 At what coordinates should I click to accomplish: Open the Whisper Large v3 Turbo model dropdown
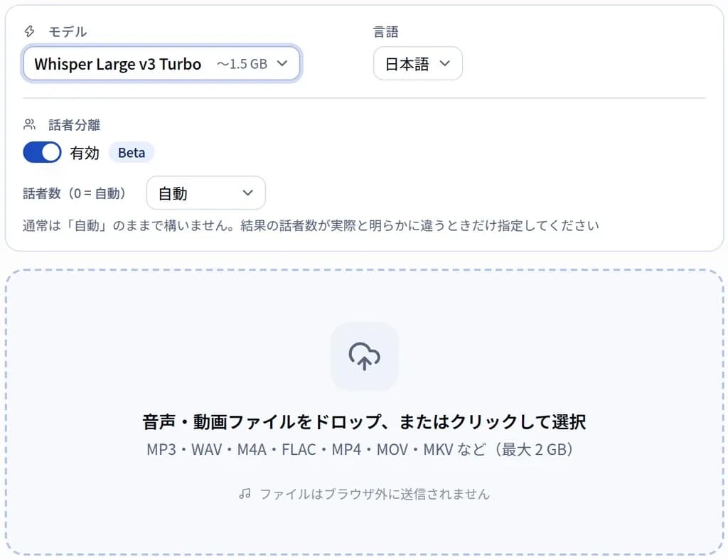click(x=161, y=63)
